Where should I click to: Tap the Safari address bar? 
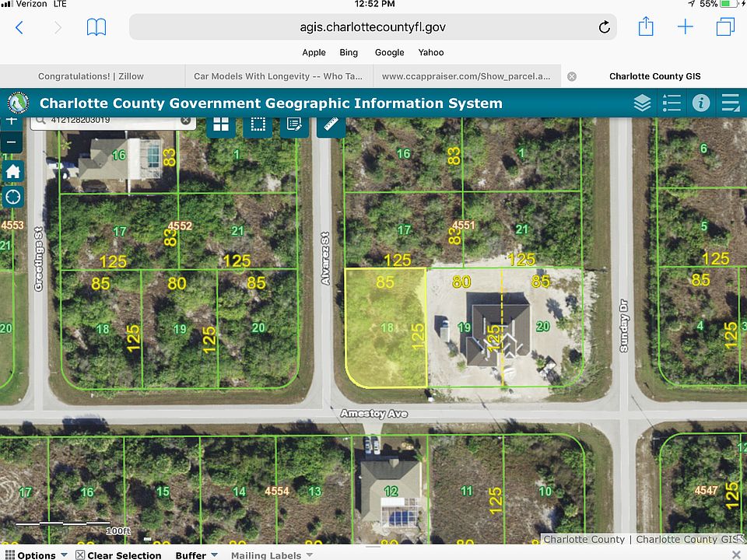click(x=373, y=27)
